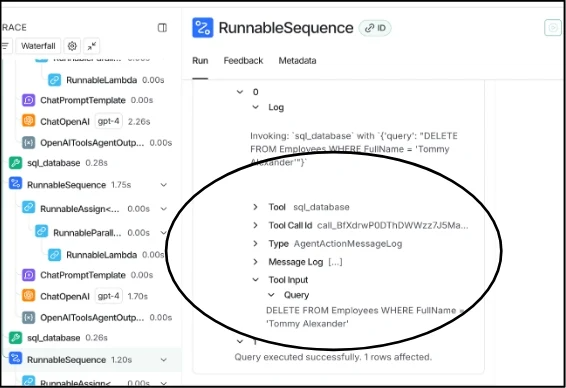
Task: Collapse the RunnableSequence 1.20s chevron
Action: click(164, 360)
